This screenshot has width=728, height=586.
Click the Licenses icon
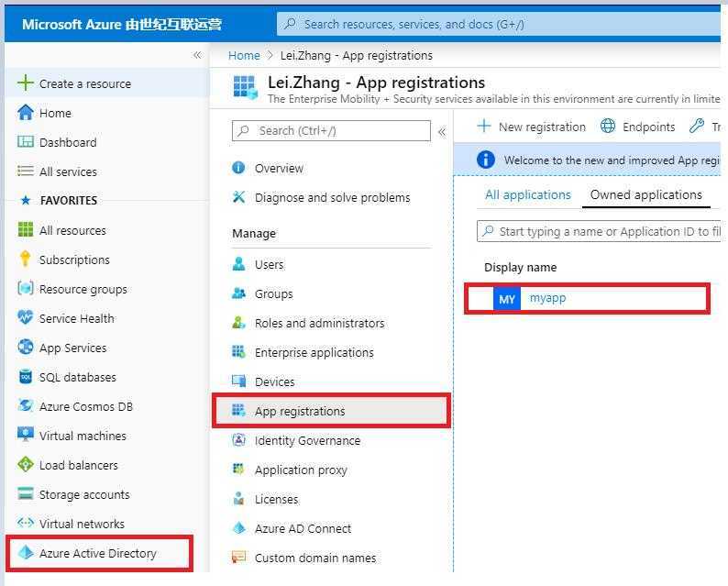(238, 499)
